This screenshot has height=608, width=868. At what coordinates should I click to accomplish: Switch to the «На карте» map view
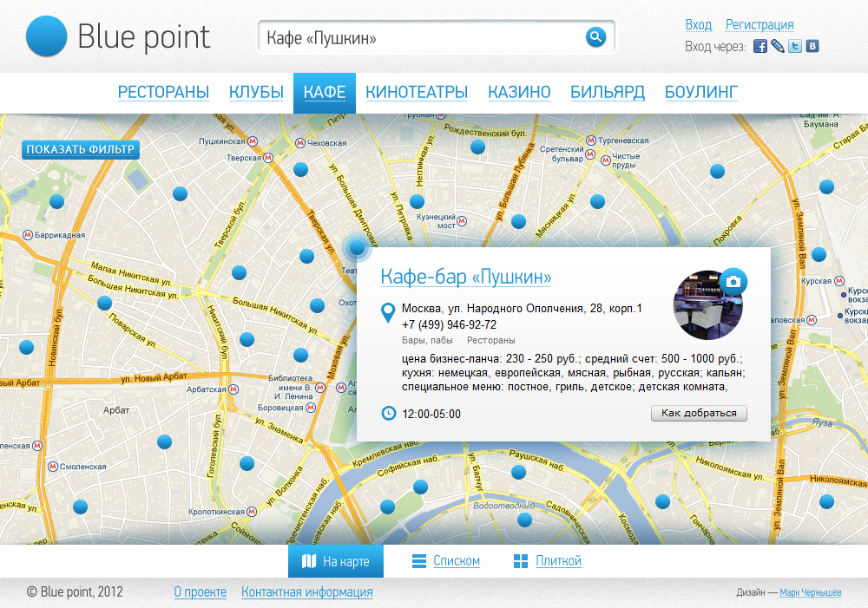(x=335, y=561)
